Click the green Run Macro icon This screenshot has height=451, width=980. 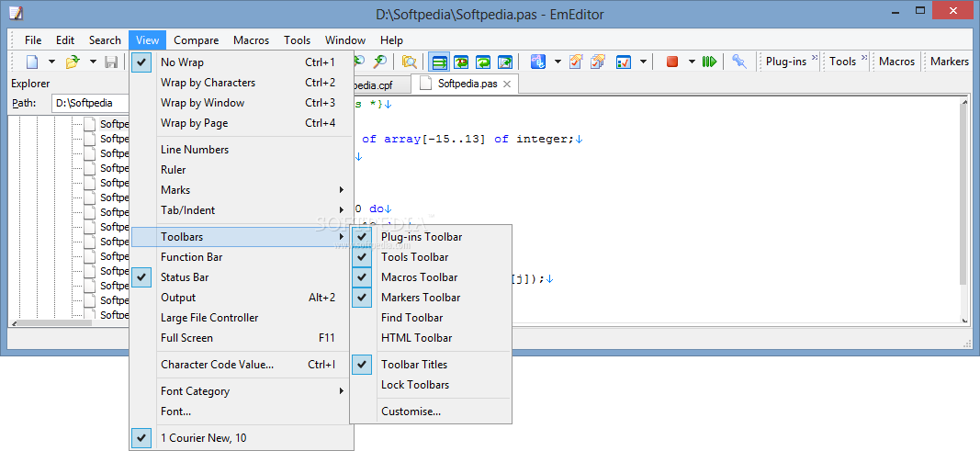pos(709,62)
